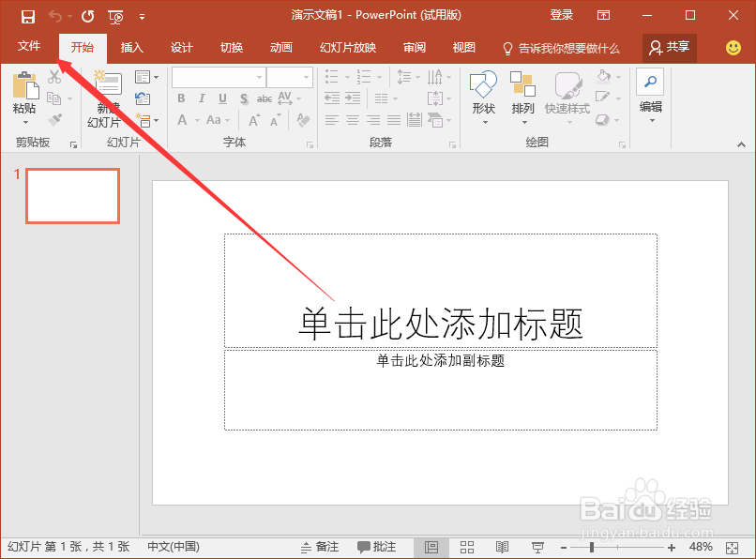This screenshot has width=756, height=559.
Task: Open the font size combo box
Action: [x=289, y=77]
